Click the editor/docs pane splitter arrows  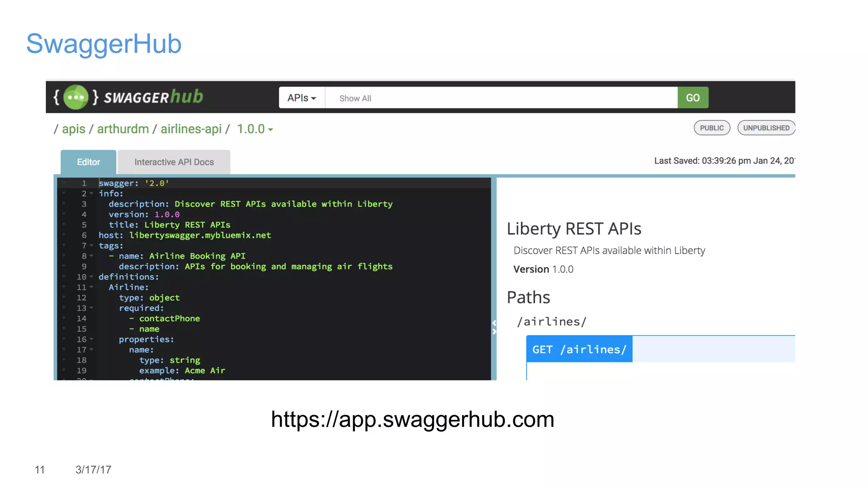[494, 327]
